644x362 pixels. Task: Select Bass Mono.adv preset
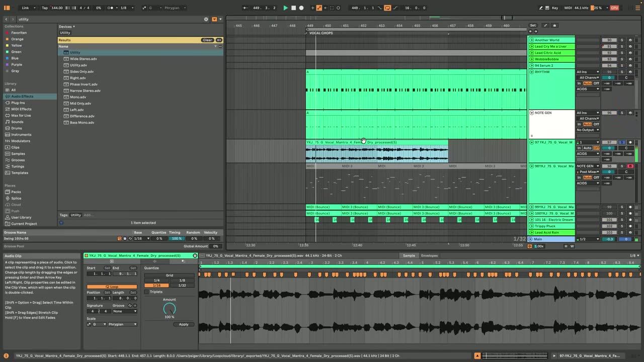pyautogui.click(x=82, y=123)
